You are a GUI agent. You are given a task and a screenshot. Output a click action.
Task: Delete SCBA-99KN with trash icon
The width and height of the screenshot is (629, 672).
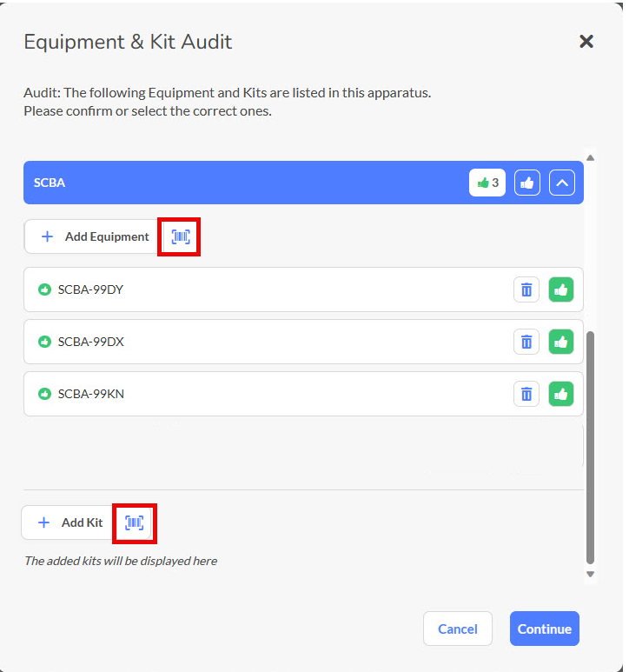point(526,394)
